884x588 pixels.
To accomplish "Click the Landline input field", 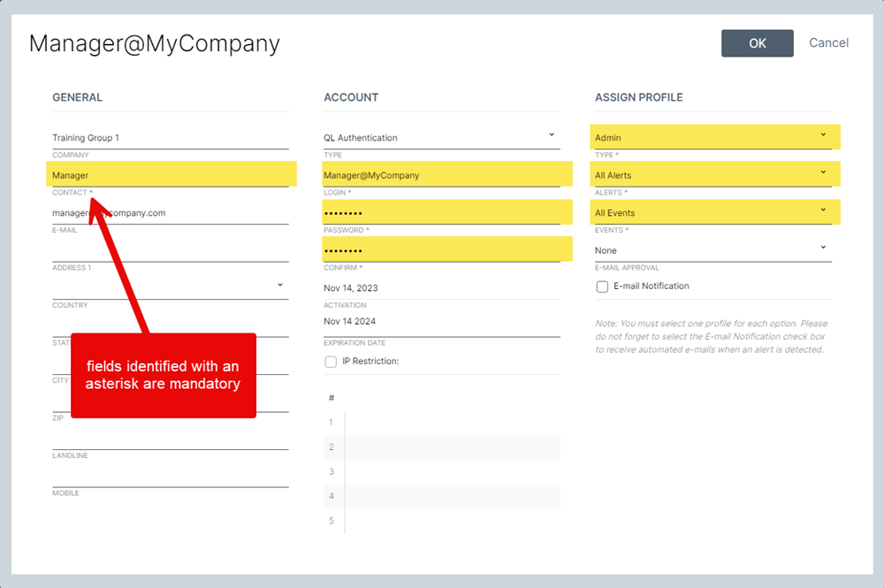I will pos(171,439).
